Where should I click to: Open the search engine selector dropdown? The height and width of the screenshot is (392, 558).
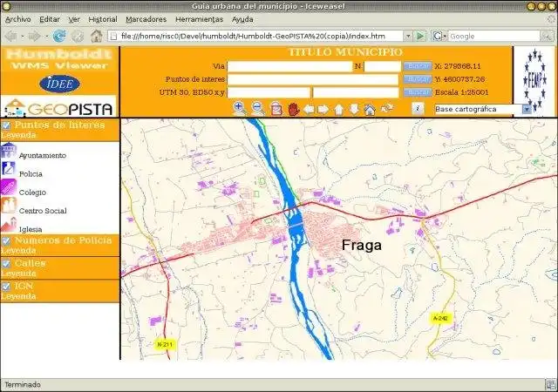[x=439, y=36]
